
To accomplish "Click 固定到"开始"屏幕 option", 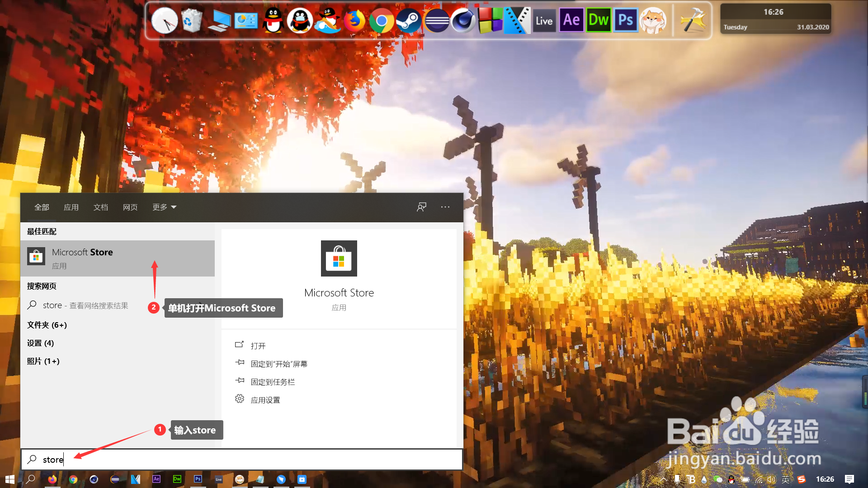I will click(279, 364).
